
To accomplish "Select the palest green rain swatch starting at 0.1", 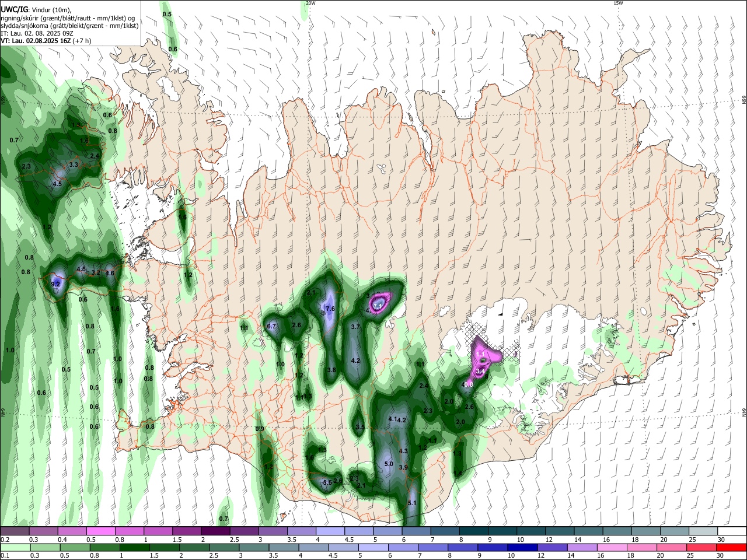I will tap(15, 547).
